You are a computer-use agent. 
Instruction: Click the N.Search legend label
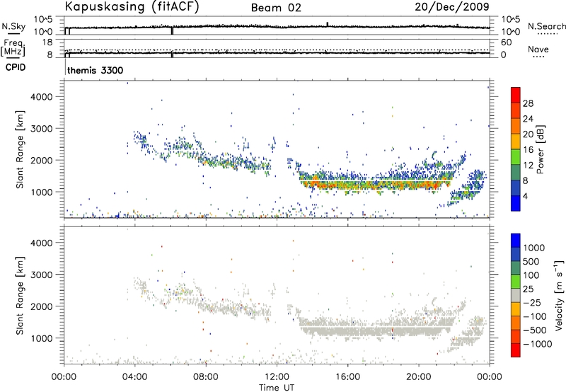point(546,26)
